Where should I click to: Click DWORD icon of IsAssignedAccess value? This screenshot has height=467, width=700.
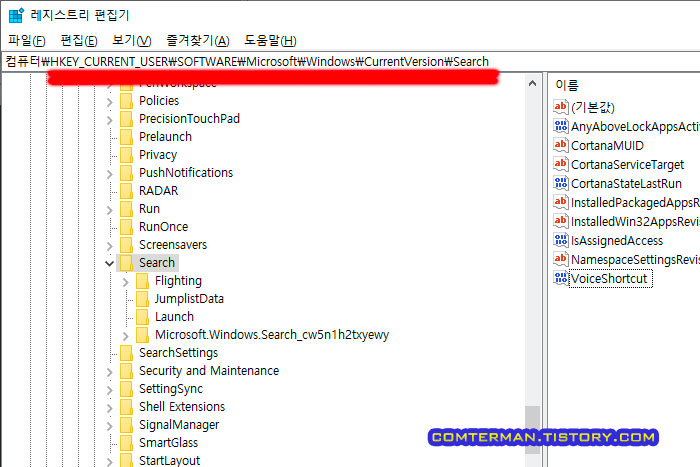[x=561, y=240]
